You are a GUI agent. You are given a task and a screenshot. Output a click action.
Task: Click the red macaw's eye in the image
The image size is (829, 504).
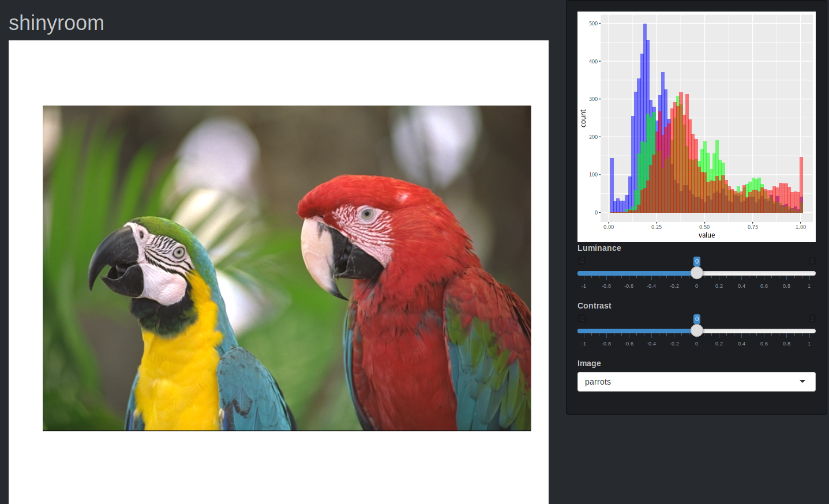point(366,215)
